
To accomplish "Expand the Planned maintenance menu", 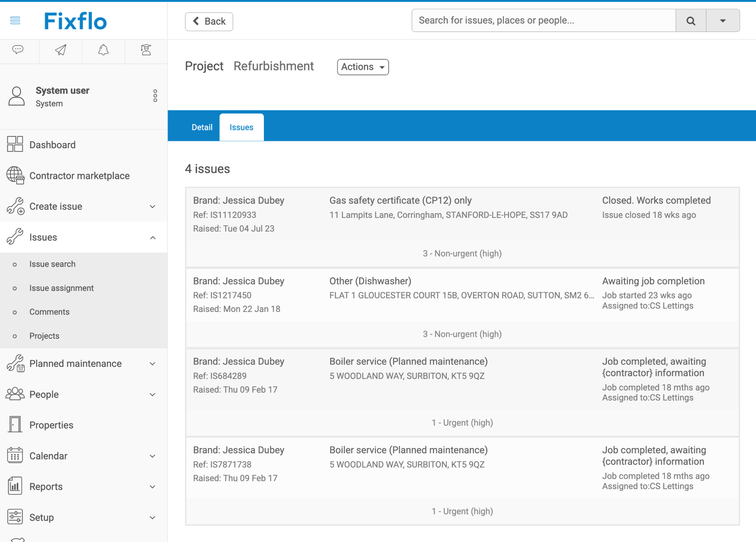I will click(75, 363).
